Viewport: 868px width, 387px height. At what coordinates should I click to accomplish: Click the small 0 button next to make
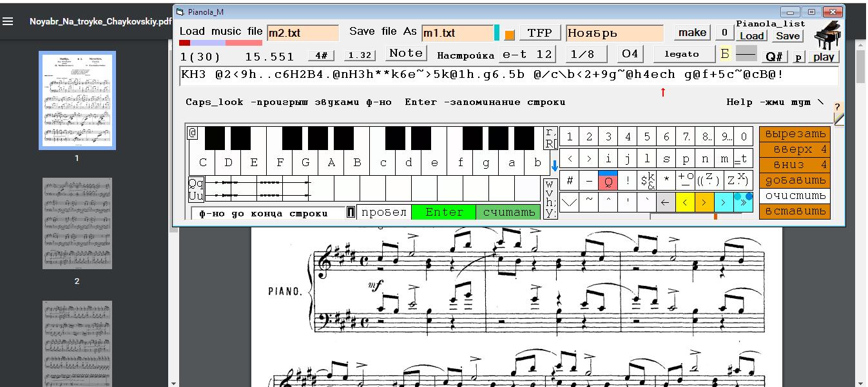click(724, 33)
